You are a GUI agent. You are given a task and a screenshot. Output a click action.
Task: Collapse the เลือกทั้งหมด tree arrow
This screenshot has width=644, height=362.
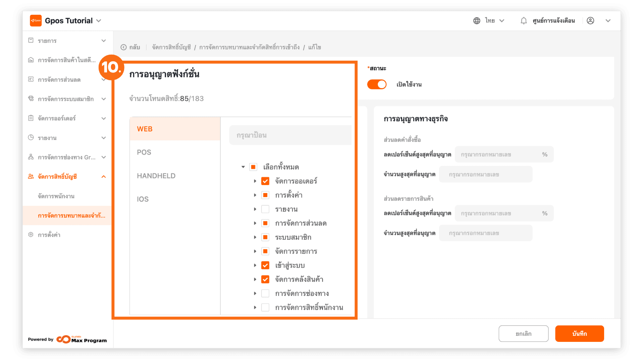(243, 167)
